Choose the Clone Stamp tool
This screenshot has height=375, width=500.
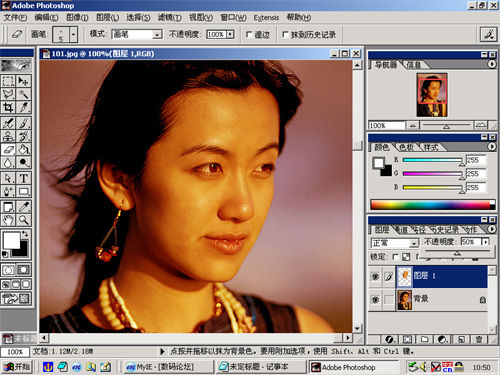pyautogui.click(x=8, y=136)
